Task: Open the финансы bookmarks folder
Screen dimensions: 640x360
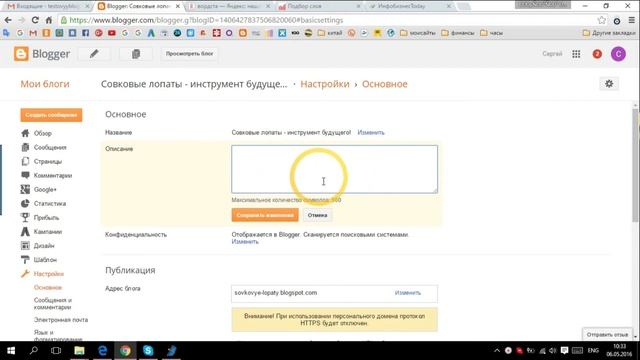Action: (458, 33)
